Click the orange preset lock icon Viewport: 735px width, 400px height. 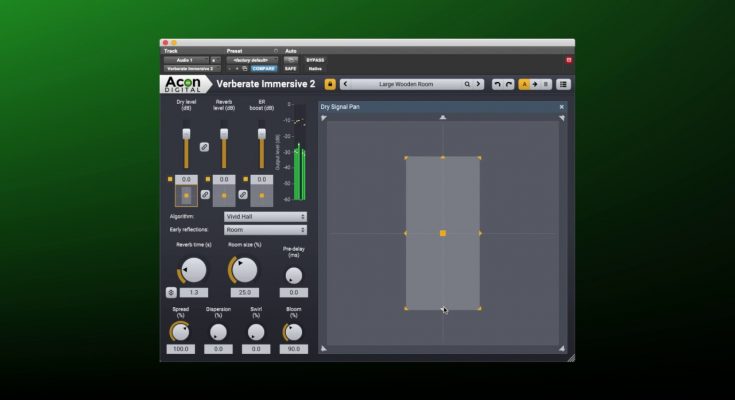[330, 84]
